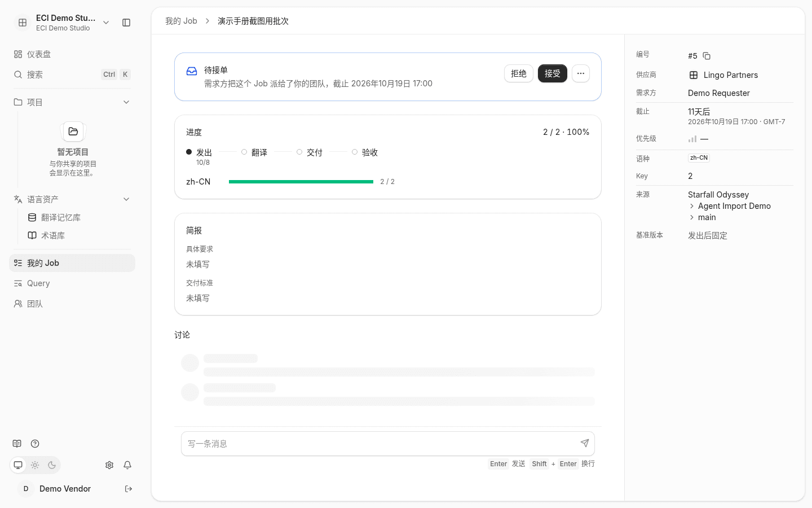Expand the Agent Import Demo chevron
Viewport: 812px width, 508px height.
point(692,206)
